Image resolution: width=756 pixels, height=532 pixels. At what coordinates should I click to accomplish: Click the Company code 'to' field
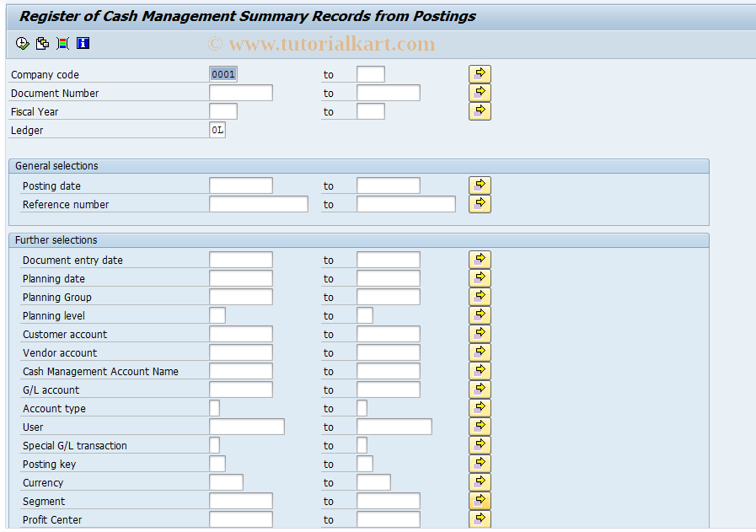pos(371,74)
